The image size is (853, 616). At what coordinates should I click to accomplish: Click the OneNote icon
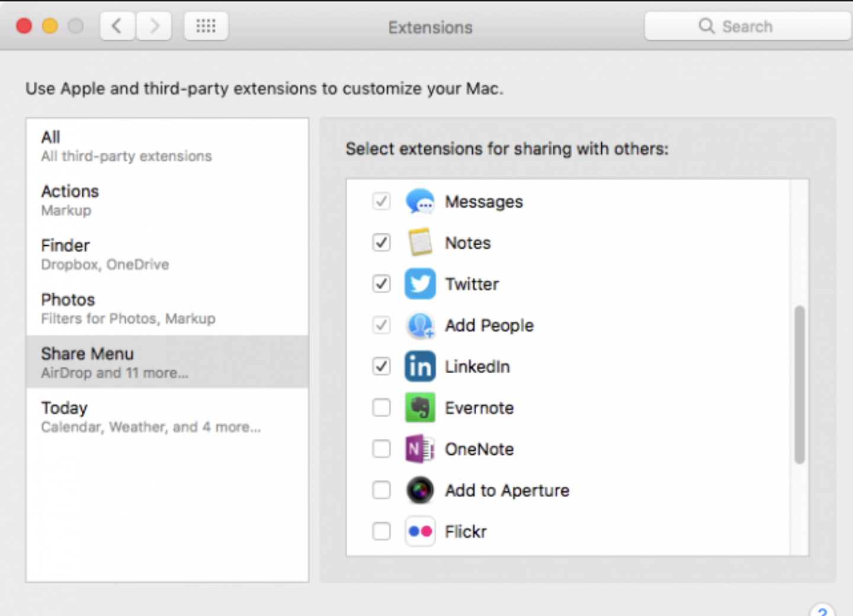point(420,449)
